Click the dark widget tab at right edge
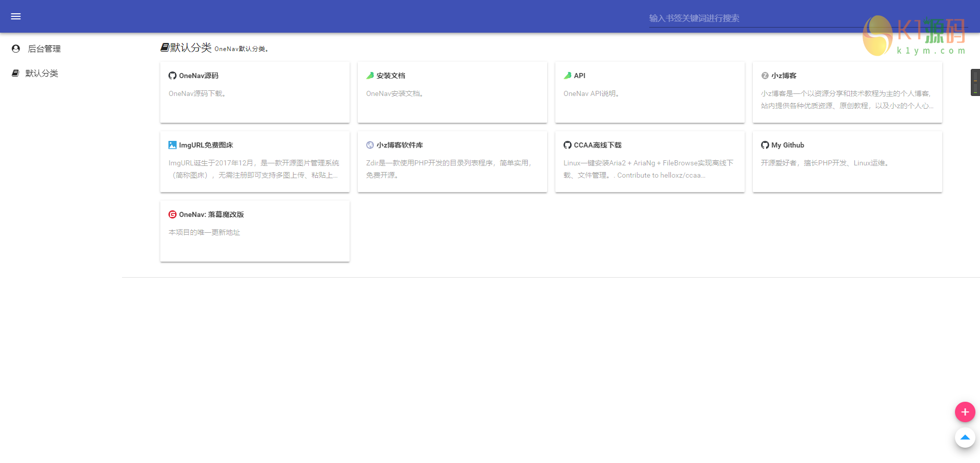The width and height of the screenshot is (980, 463). tap(975, 82)
